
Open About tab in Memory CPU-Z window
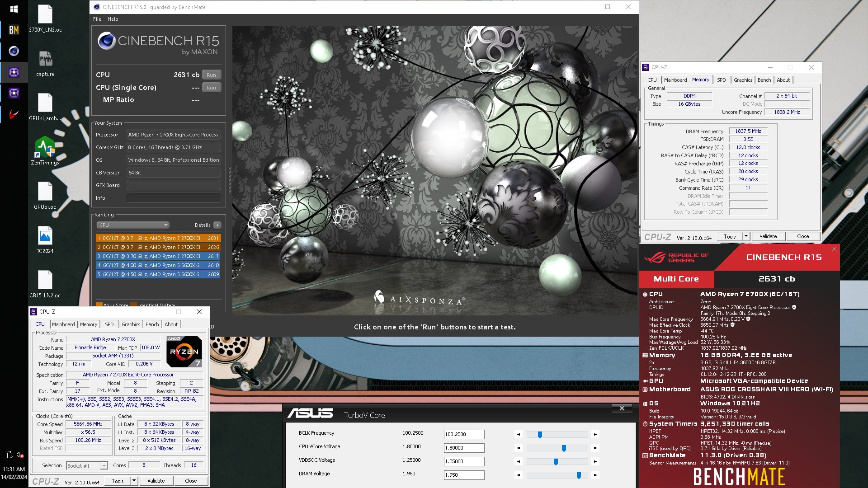783,80
